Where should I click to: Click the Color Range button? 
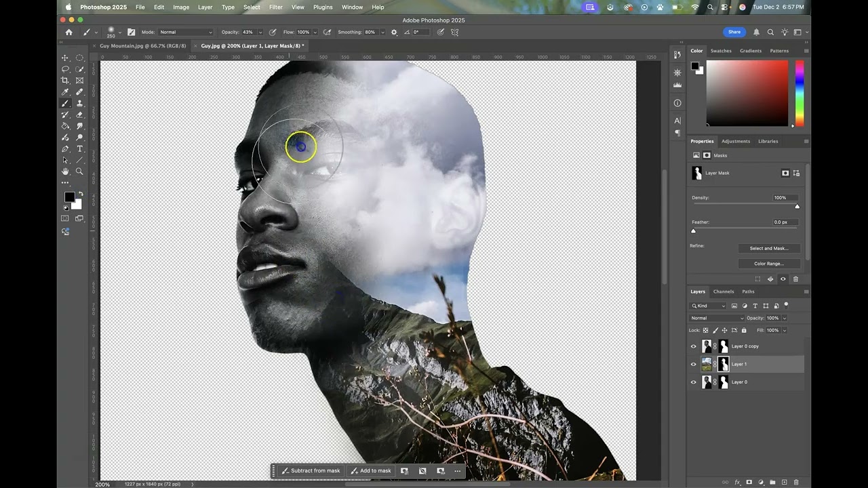click(x=769, y=264)
